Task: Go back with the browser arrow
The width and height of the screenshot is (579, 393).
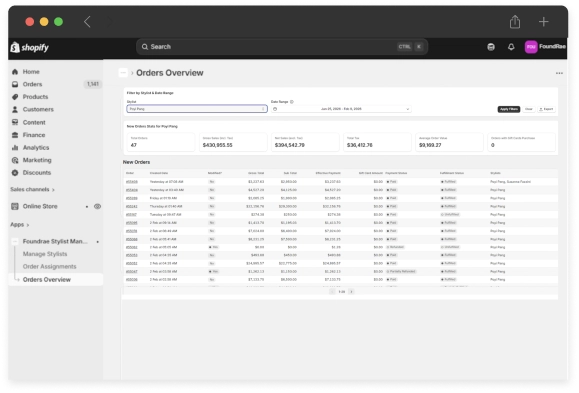Action: [87, 22]
